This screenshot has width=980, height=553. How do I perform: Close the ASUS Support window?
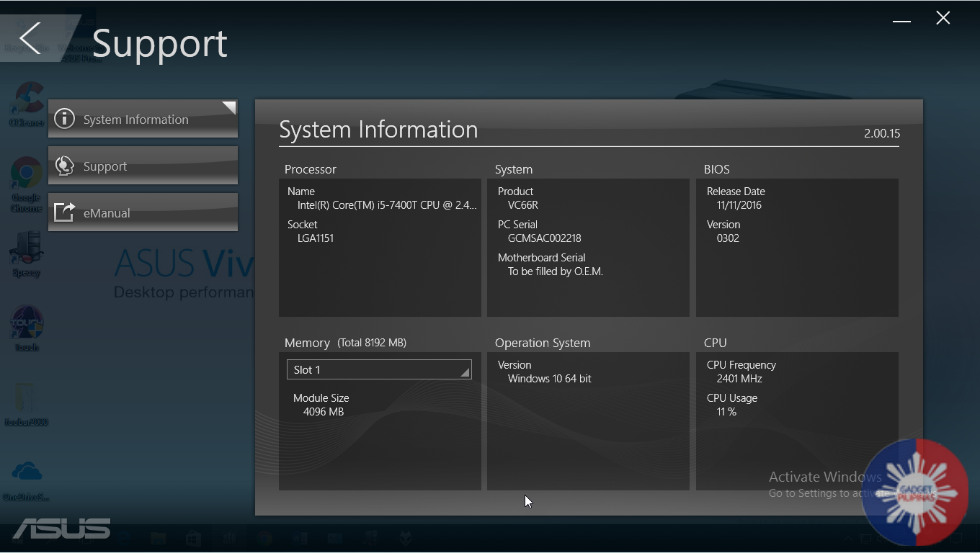coord(943,18)
